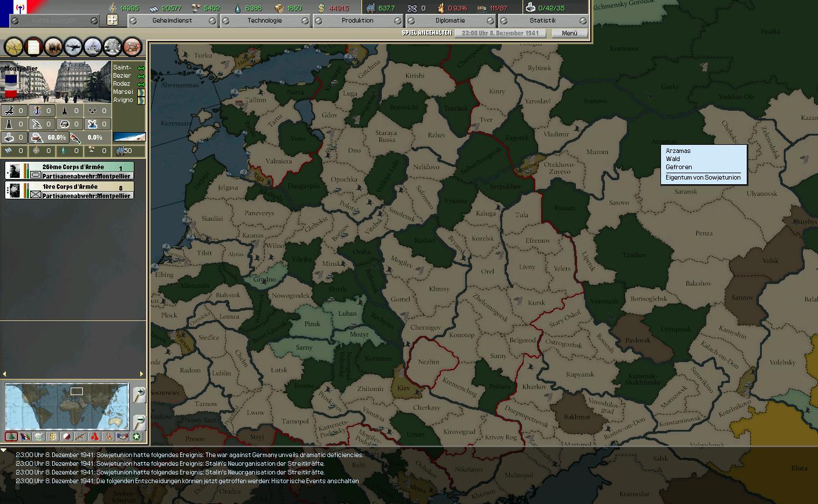Expand the message log with the arrow
818x504 pixels.
coord(4,450)
